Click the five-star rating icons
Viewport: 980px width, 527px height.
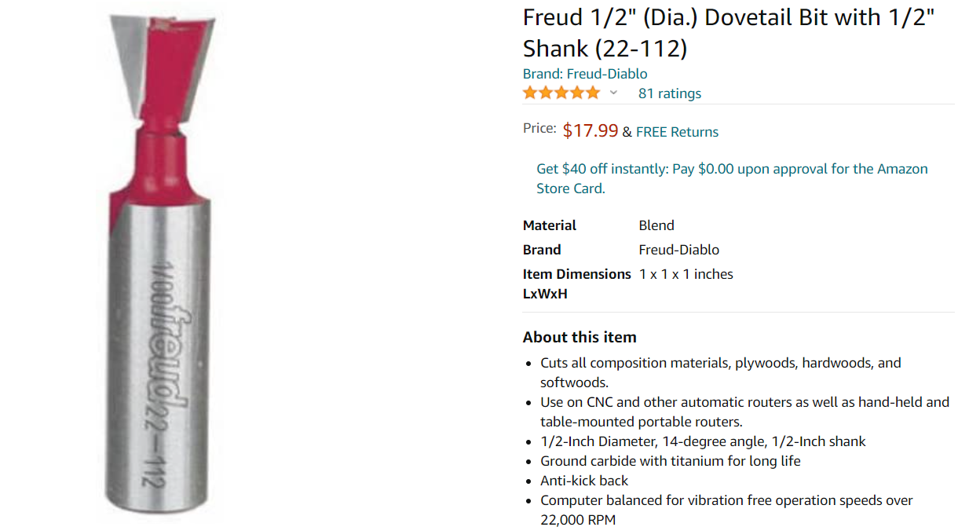tap(561, 93)
